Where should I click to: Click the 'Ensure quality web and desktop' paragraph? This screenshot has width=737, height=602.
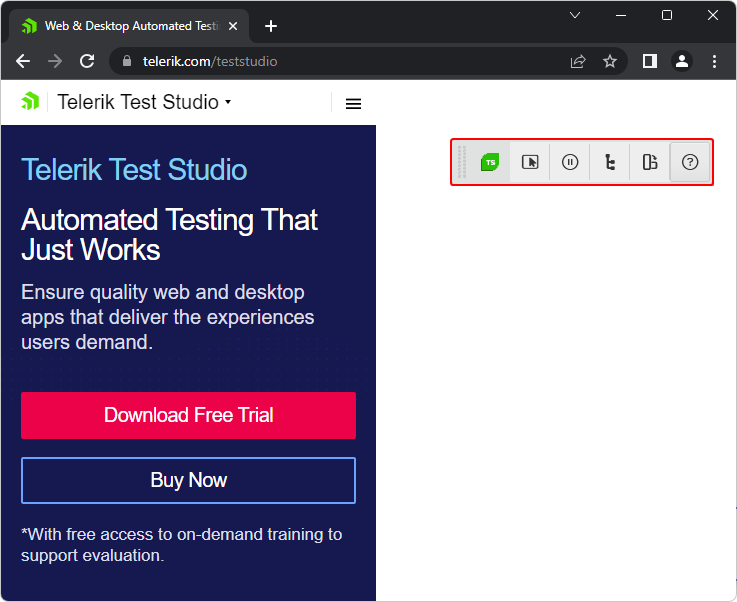pyautogui.click(x=167, y=317)
